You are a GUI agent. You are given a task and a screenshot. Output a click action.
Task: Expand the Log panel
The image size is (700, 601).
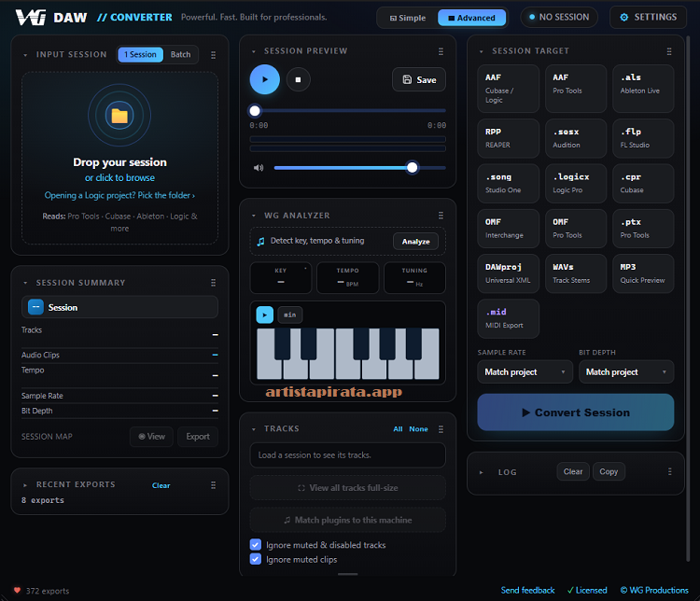(482, 472)
